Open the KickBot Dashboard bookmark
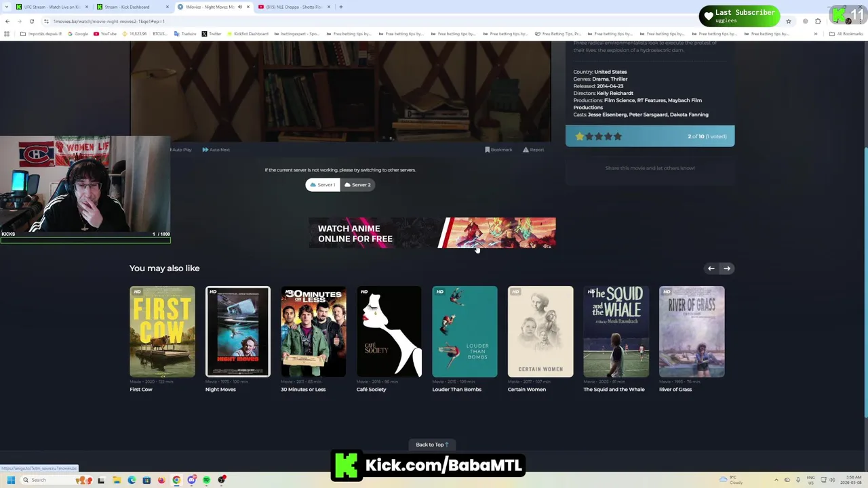 (248, 34)
